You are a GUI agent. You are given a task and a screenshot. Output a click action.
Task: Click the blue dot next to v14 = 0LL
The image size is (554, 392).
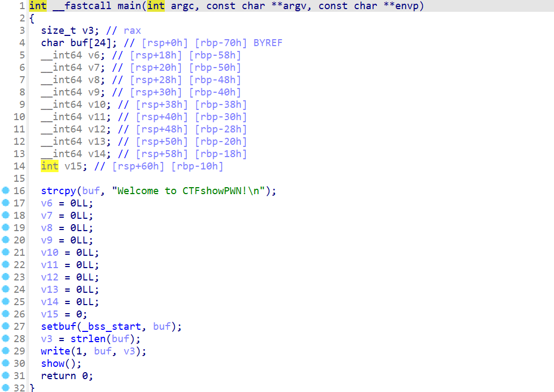(x=5, y=302)
